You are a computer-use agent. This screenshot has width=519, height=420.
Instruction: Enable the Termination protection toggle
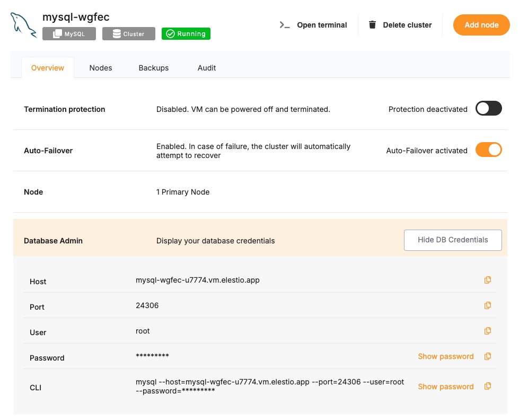point(488,109)
